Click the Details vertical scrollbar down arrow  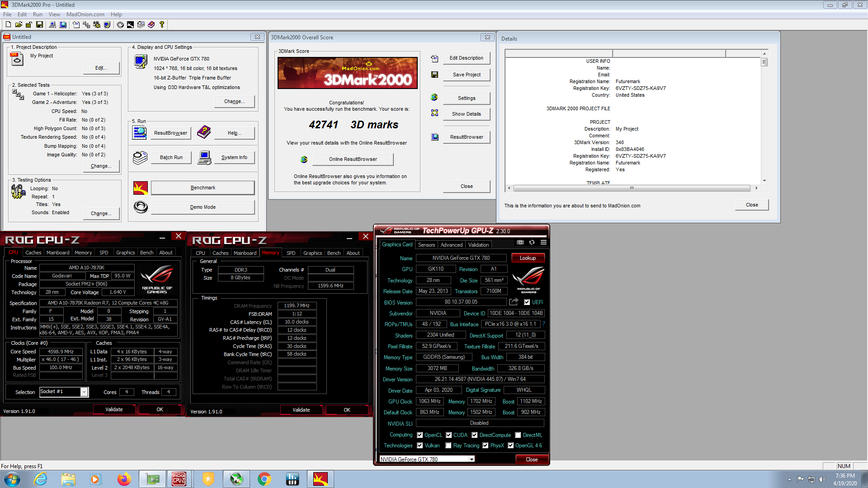pyautogui.click(x=764, y=181)
